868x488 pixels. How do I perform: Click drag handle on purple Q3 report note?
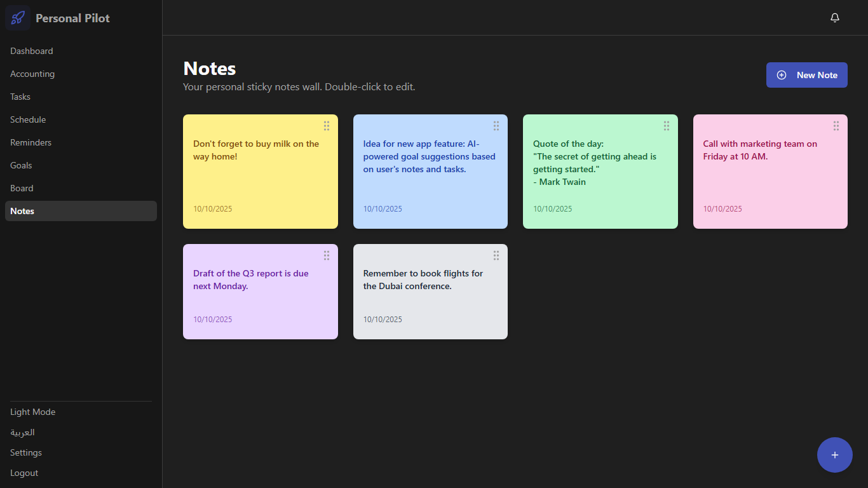[327, 255]
